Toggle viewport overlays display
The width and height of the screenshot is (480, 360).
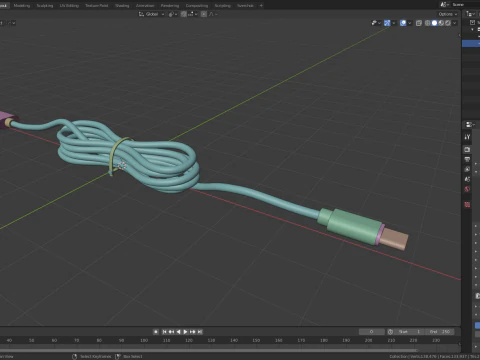pos(403,23)
